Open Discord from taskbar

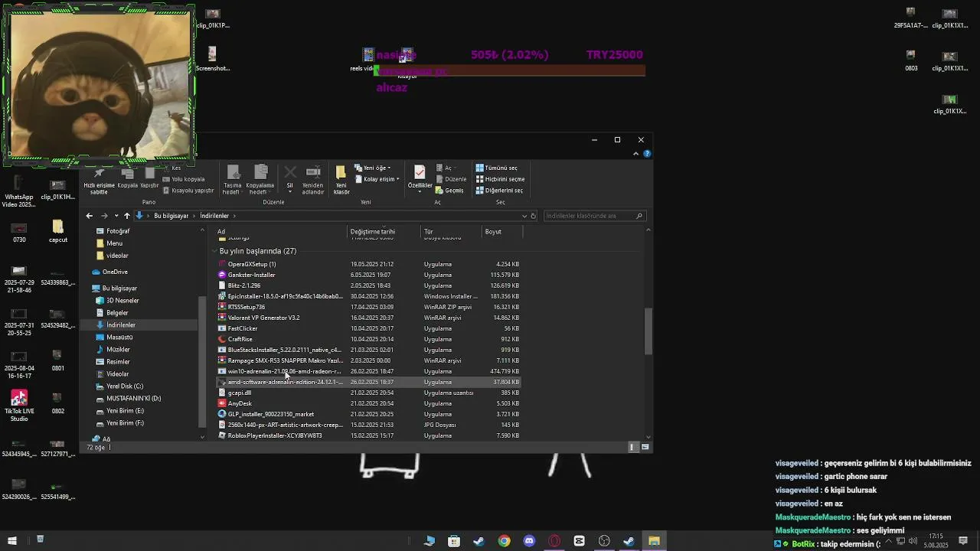click(x=529, y=541)
